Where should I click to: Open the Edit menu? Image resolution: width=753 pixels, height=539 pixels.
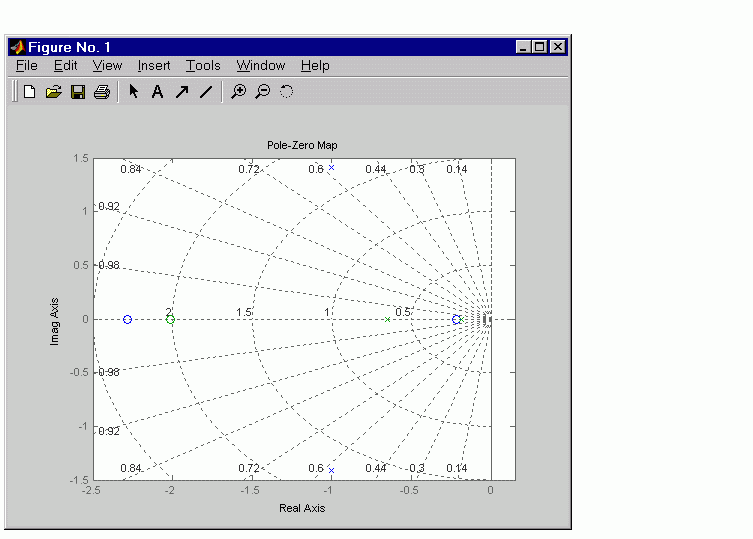pos(65,65)
